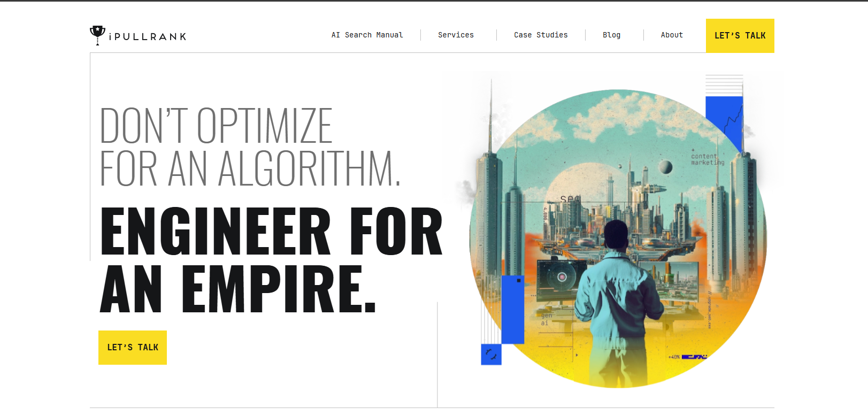Go to Case Studies page

click(x=541, y=35)
